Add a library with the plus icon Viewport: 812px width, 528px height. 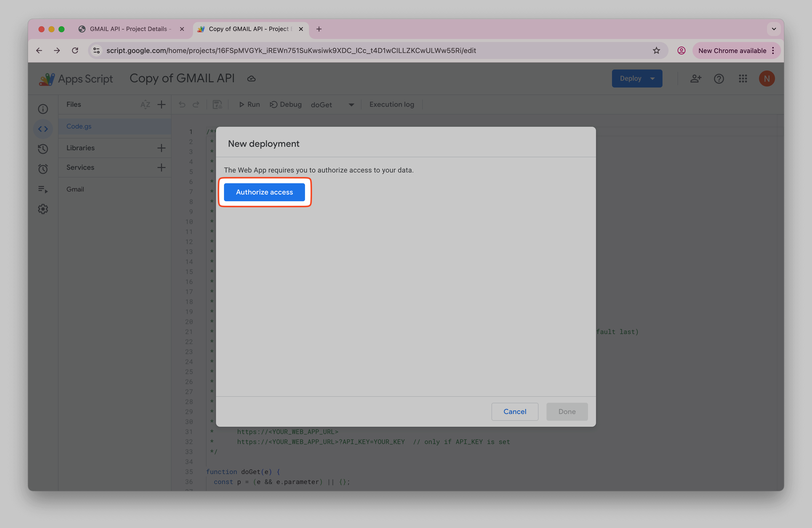161,148
